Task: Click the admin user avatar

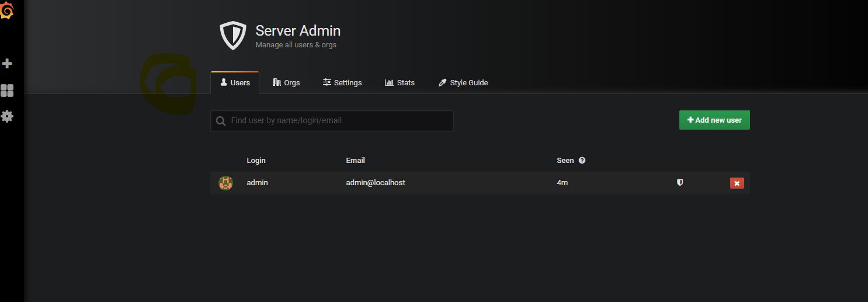Action: (x=225, y=183)
